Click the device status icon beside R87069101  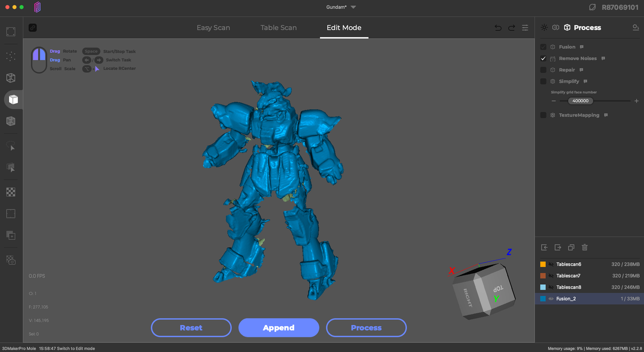[x=592, y=8]
